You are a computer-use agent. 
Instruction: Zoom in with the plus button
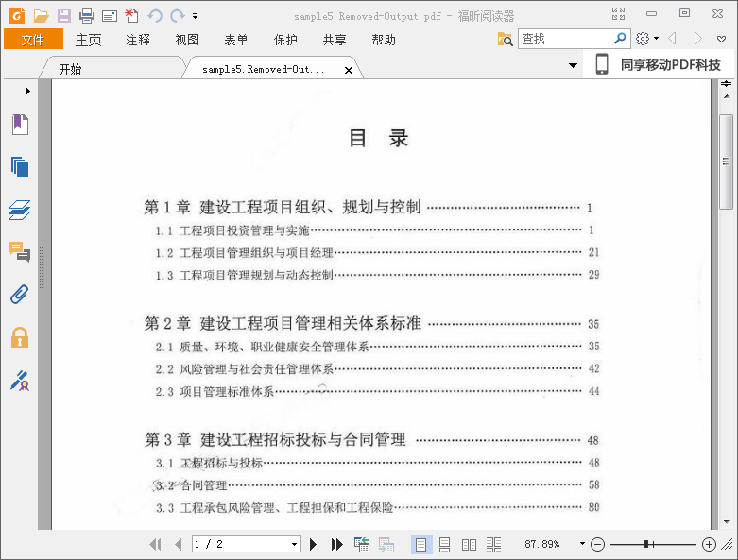[x=709, y=545]
